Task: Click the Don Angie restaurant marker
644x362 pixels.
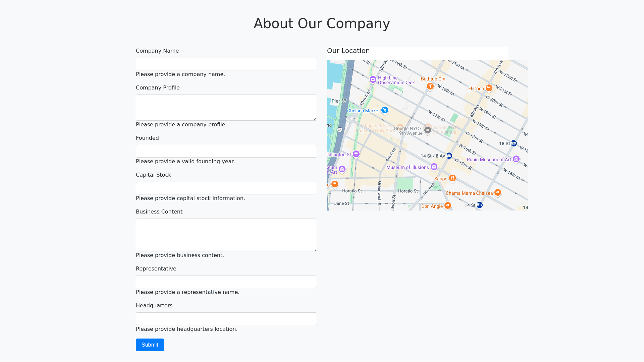Action: pyautogui.click(x=447, y=205)
